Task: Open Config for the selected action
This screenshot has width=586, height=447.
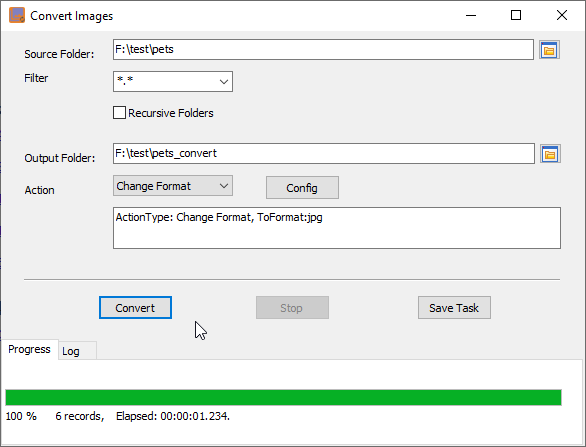Action: tap(302, 188)
